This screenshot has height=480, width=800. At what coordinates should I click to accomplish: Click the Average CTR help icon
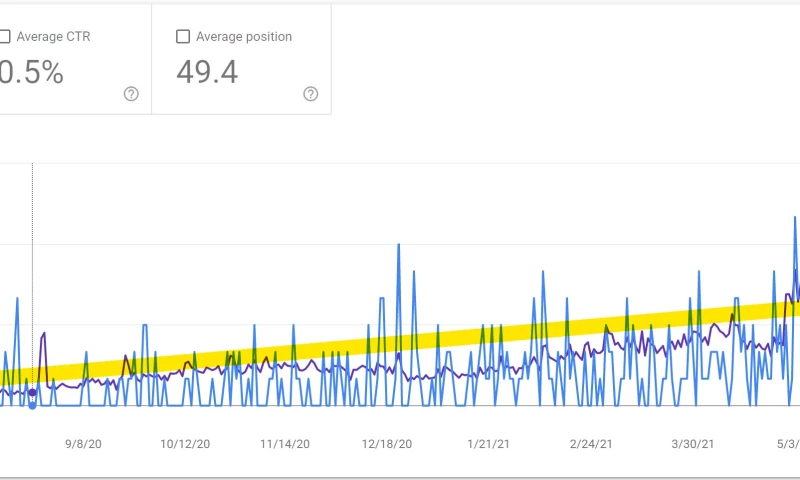(131, 94)
